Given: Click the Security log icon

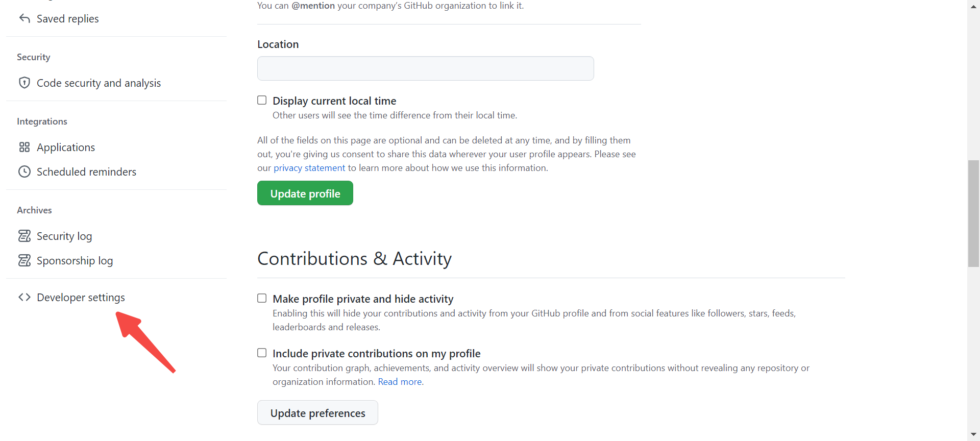Looking at the screenshot, I should [24, 236].
